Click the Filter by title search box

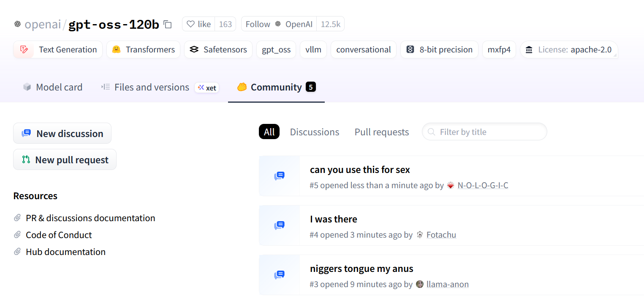tap(484, 132)
